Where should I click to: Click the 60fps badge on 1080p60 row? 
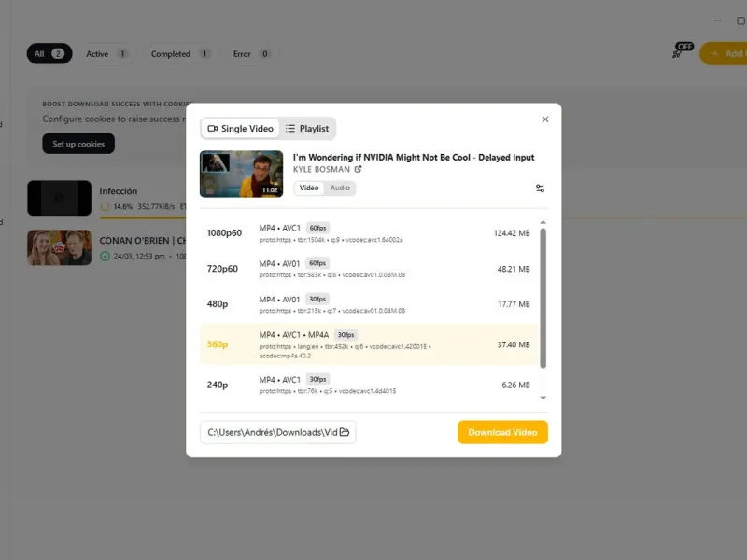tap(317, 228)
